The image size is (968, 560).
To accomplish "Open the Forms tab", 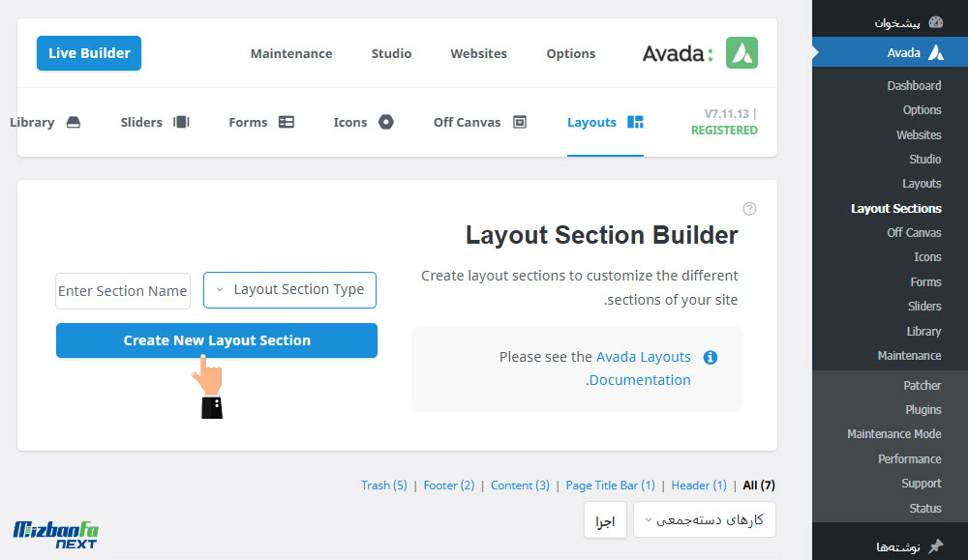I will pyautogui.click(x=261, y=122).
